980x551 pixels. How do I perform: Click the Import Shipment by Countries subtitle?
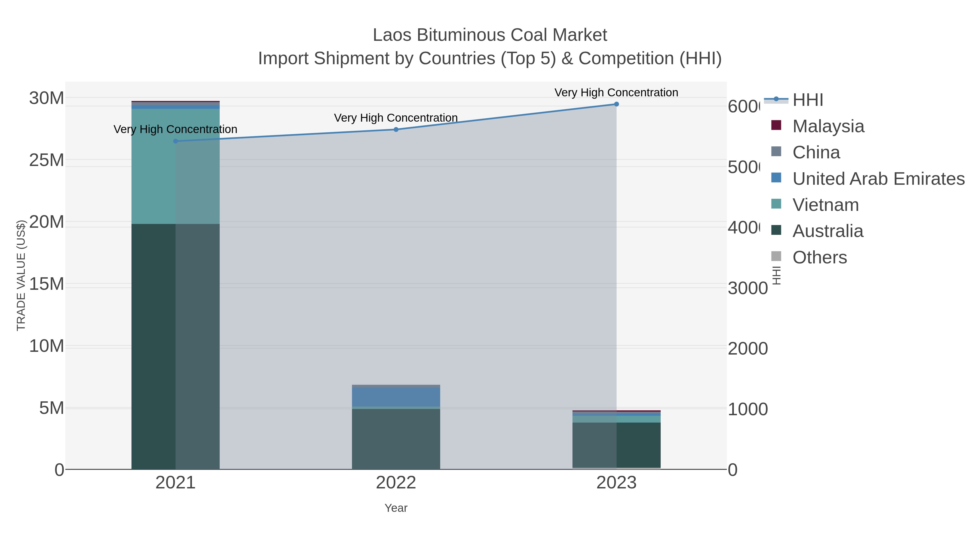490,59
